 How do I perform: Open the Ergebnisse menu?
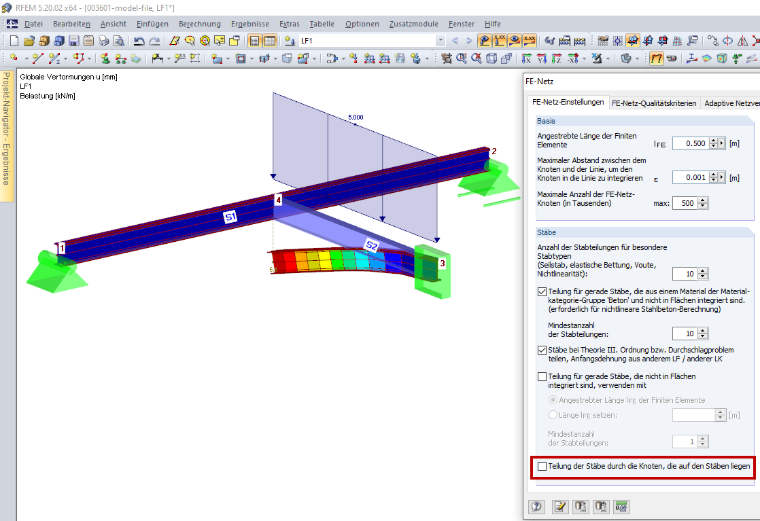coord(250,24)
